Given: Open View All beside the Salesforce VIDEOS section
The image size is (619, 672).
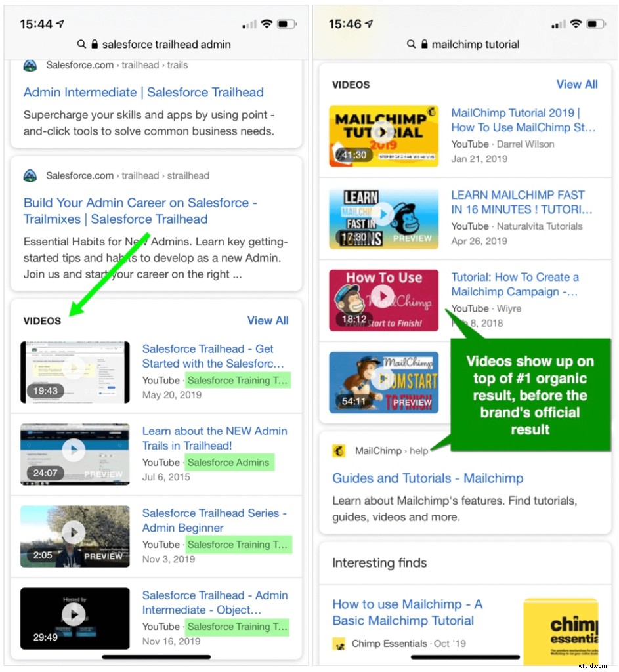Looking at the screenshot, I should (x=268, y=320).
